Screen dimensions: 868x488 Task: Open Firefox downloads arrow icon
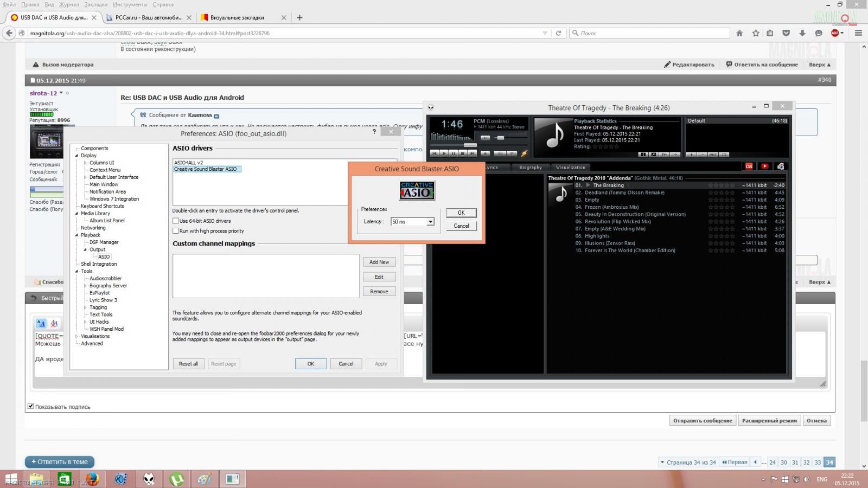click(x=802, y=33)
